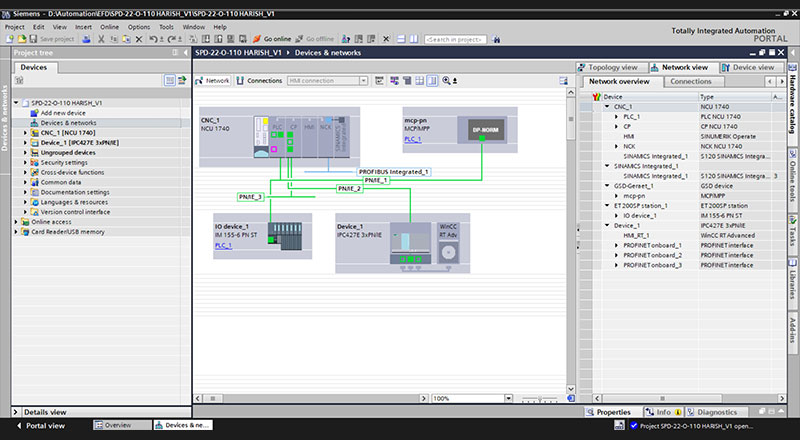Redo the action with the toolbar arrow
Screen dimensions: 800x440
[171, 39]
